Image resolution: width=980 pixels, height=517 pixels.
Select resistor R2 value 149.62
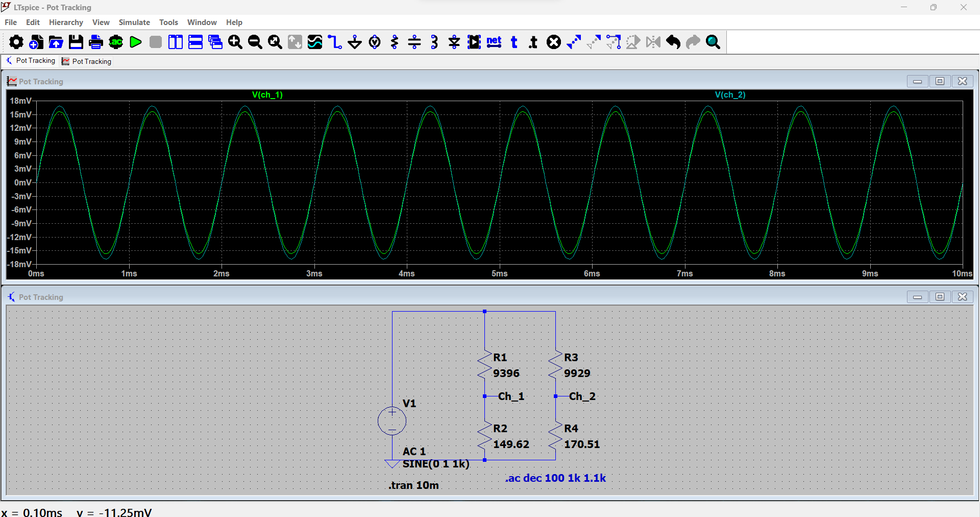pyautogui.click(x=511, y=444)
